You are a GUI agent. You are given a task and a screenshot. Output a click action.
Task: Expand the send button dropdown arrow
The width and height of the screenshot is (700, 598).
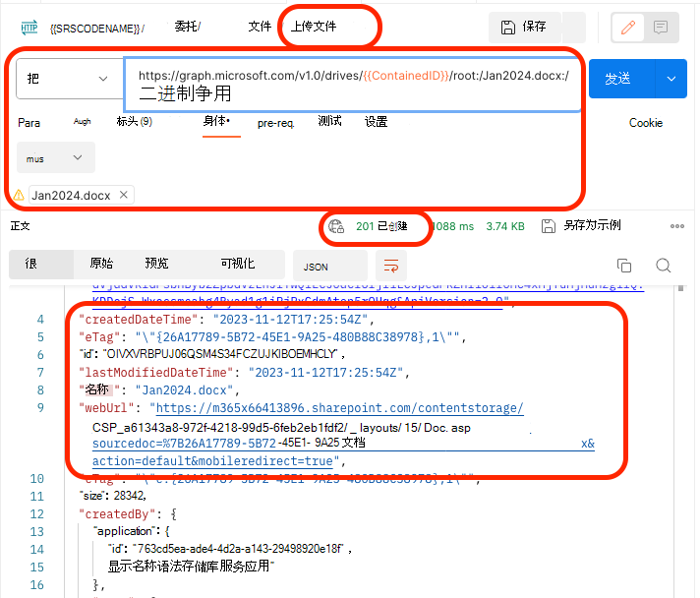tap(671, 79)
